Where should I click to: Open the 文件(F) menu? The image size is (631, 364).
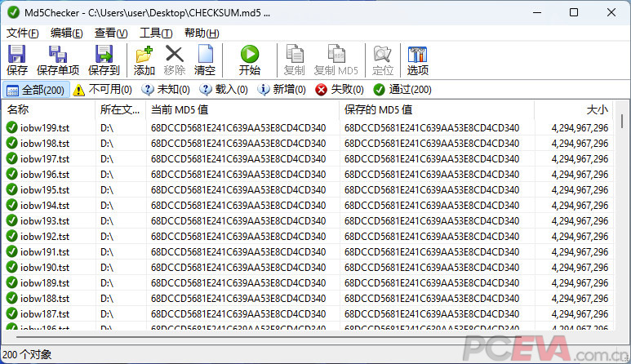point(23,33)
